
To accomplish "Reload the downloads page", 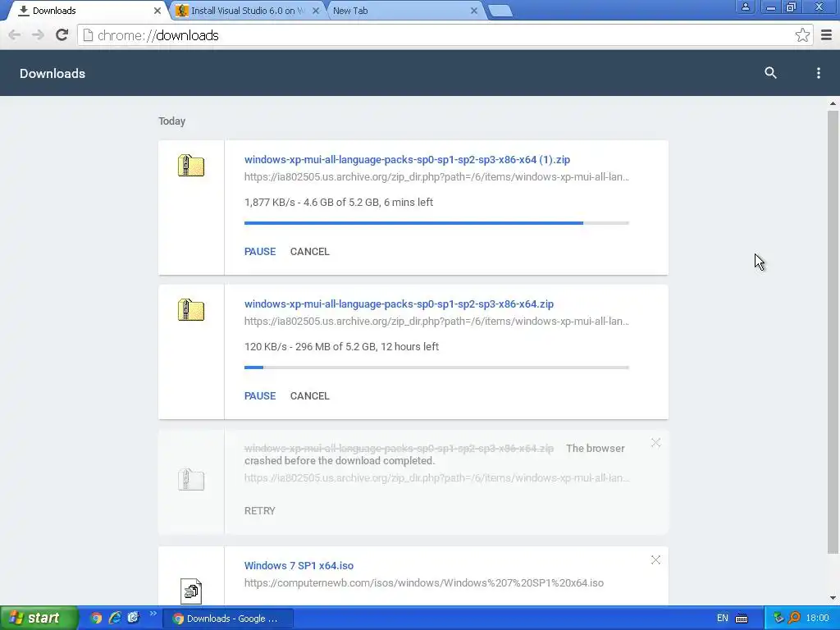I will 62,35.
